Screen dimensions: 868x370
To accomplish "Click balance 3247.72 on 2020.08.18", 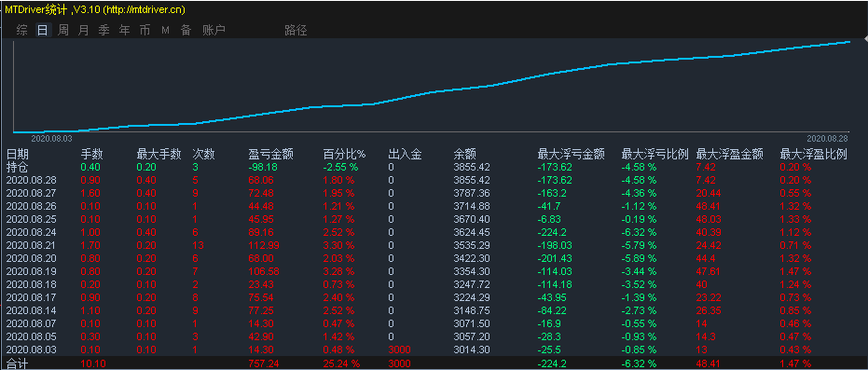I will [x=472, y=284].
